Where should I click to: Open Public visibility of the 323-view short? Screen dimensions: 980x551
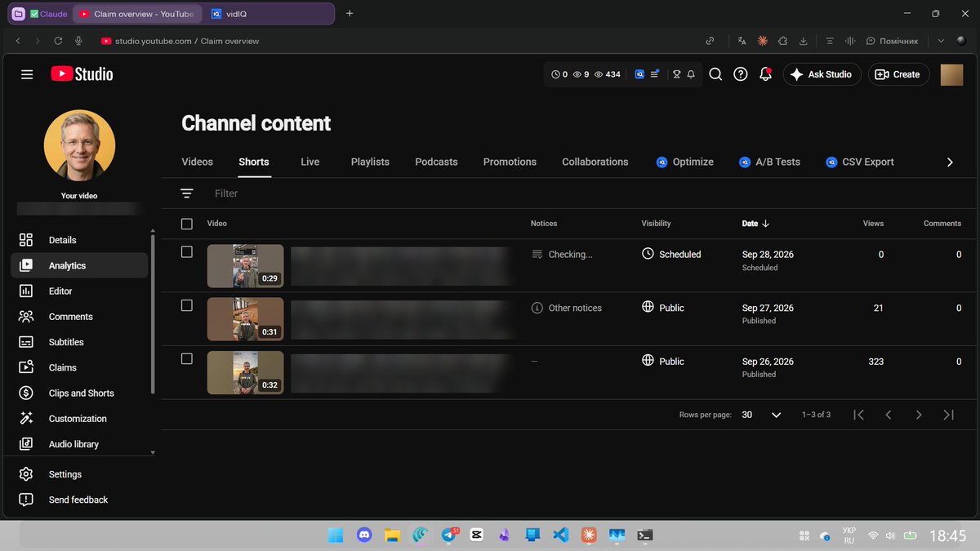(x=663, y=361)
